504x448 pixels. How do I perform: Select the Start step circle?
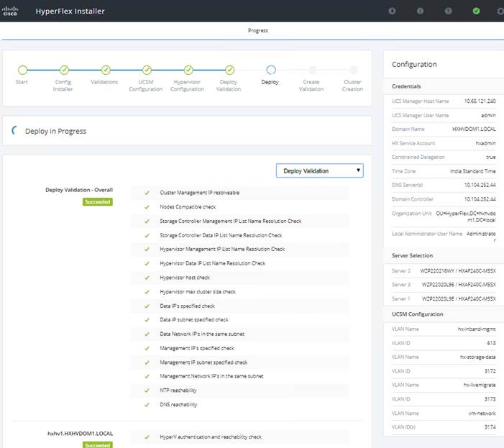coord(22,70)
